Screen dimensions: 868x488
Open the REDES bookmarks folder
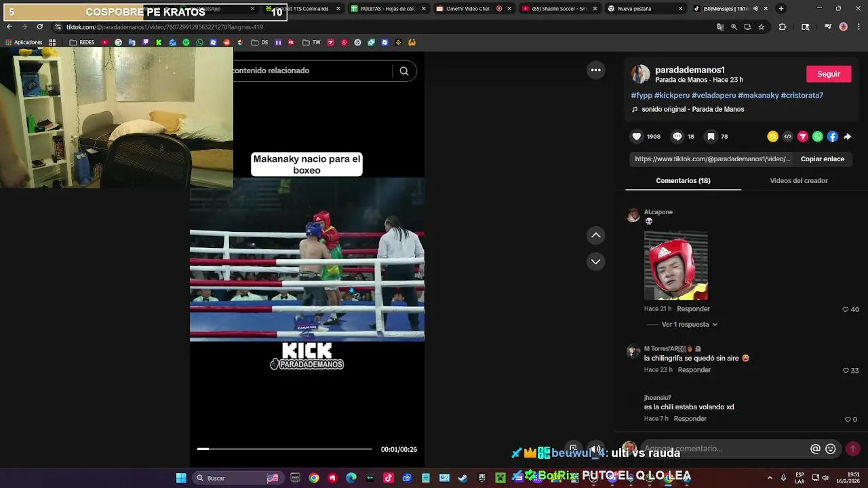point(82,42)
